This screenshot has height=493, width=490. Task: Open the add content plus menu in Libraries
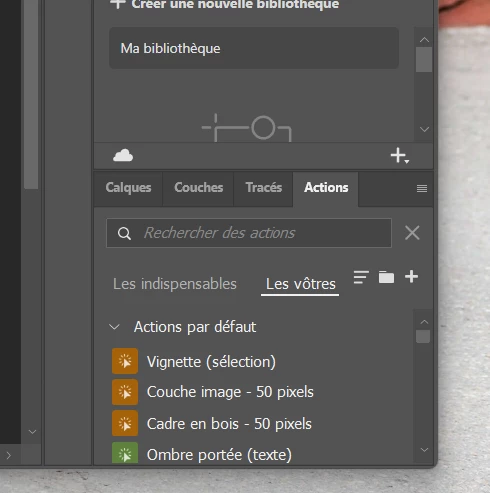pos(400,156)
